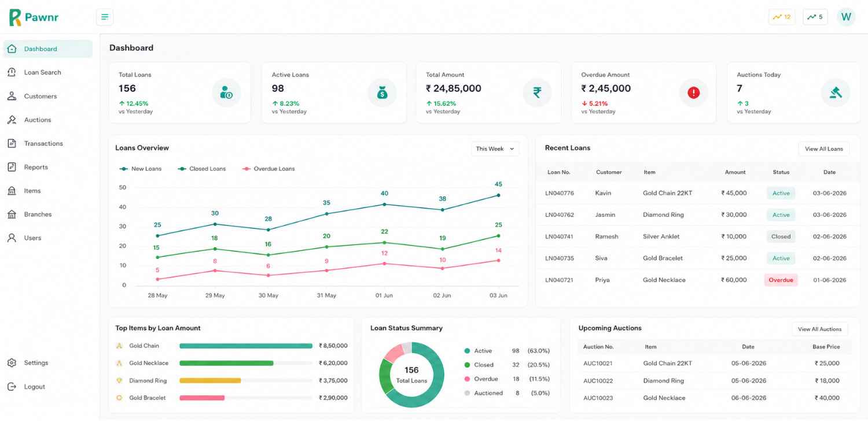Click the Loan Search sidebar icon

point(12,72)
